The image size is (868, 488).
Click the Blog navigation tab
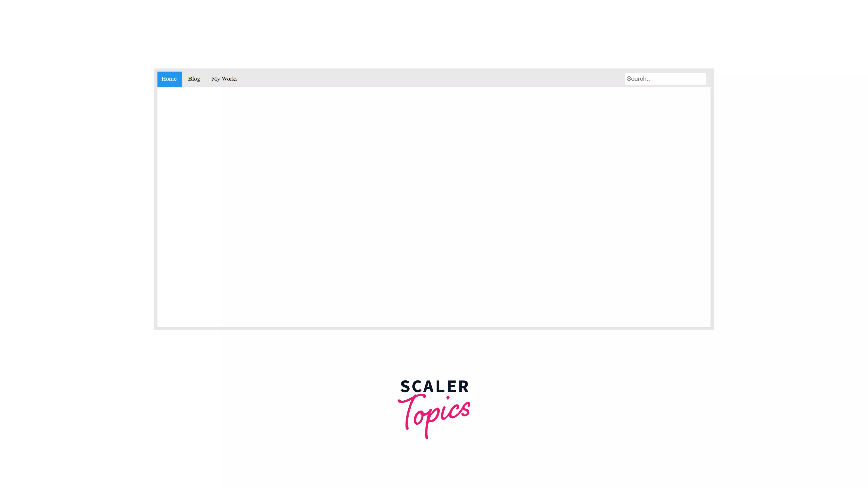194,78
